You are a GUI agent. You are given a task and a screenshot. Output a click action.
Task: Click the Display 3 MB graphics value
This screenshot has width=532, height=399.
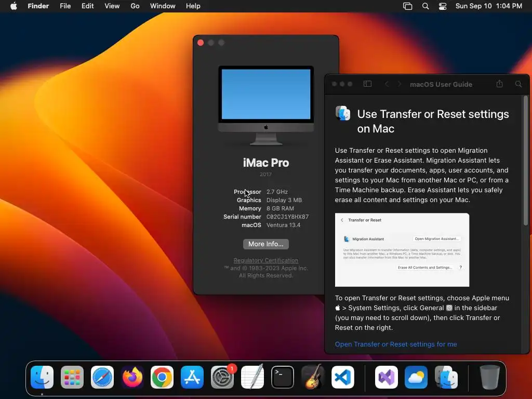tap(284, 200)
